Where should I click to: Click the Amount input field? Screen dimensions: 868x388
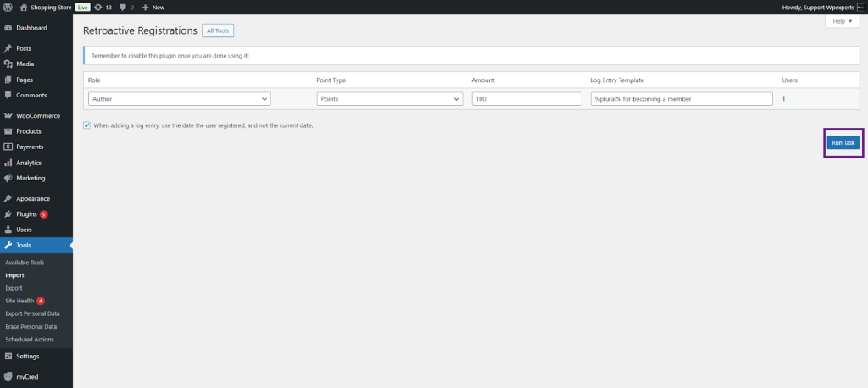click(526, 99)
